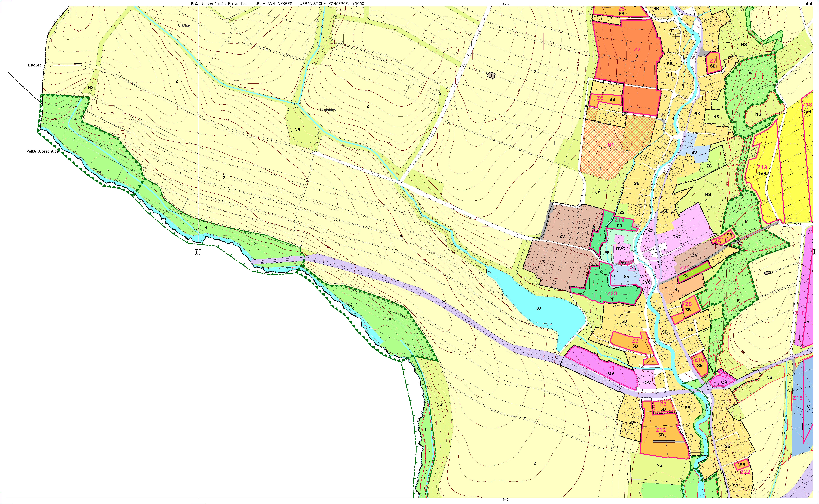The image size is (819, 504).
Task: Select the 'U cihelny' place name
Action: pyautogui.click(x=328, y=110)
